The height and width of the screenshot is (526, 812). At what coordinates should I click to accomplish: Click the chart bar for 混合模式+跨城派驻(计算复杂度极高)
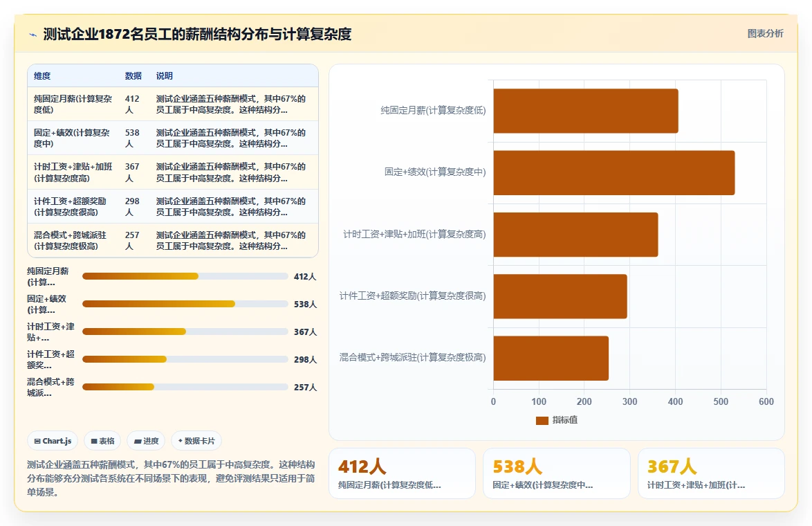[x=551, y=358]
